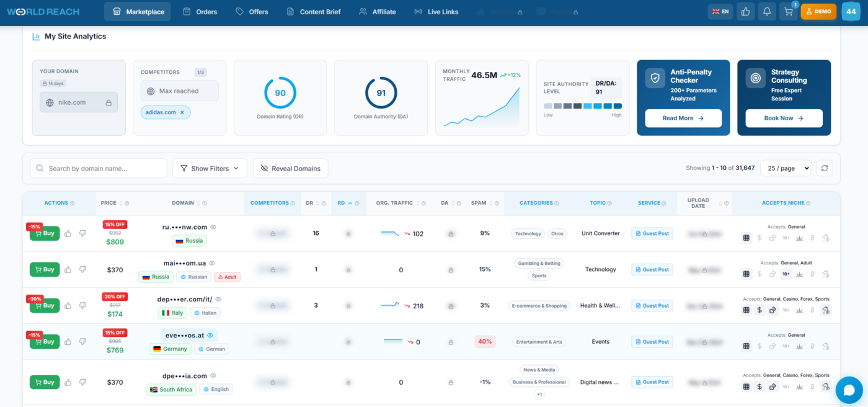Click the general grid icon in ru.•••nw.com row
This screenshot has height=407, width=868.
pyautogui.click(x=746, y=238)
